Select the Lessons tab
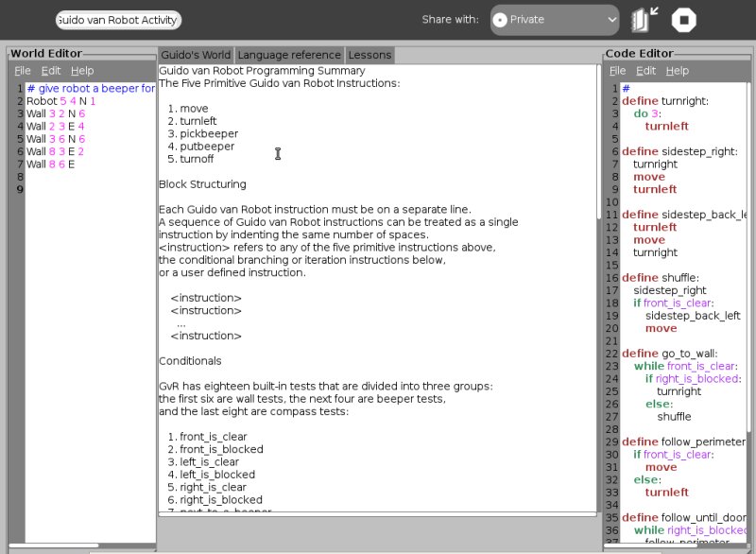Image resolution: width=756 pixels, height=554 pixels. [x=369, y=55]
